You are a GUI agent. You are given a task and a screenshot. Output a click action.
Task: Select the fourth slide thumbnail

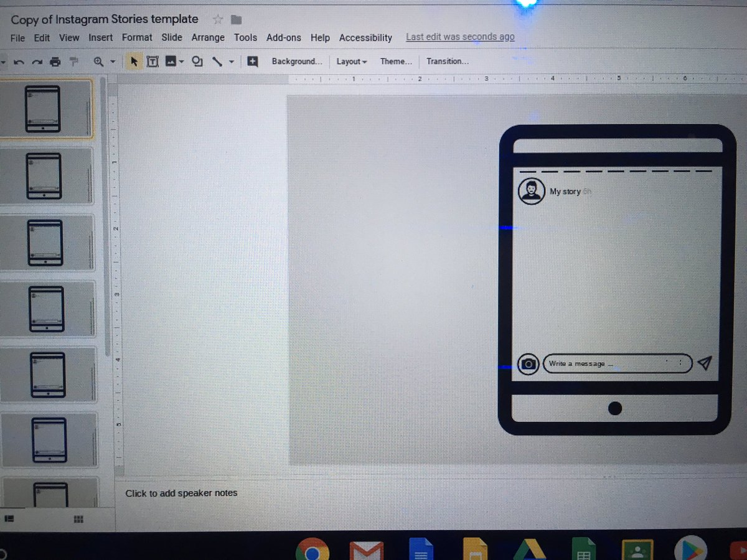pyautogui.click(x=48, y=309)
